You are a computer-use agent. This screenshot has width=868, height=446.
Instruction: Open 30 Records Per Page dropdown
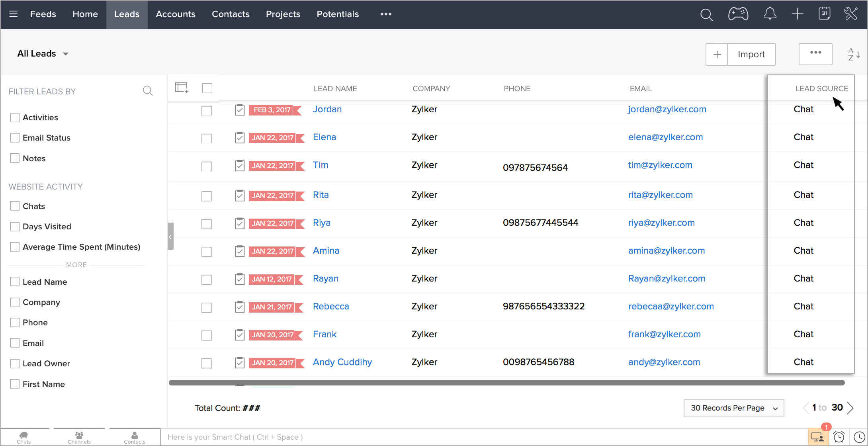point(733,408)
